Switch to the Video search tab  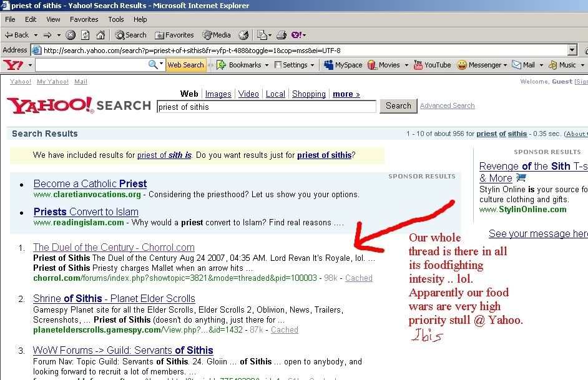tap(248, 94)
